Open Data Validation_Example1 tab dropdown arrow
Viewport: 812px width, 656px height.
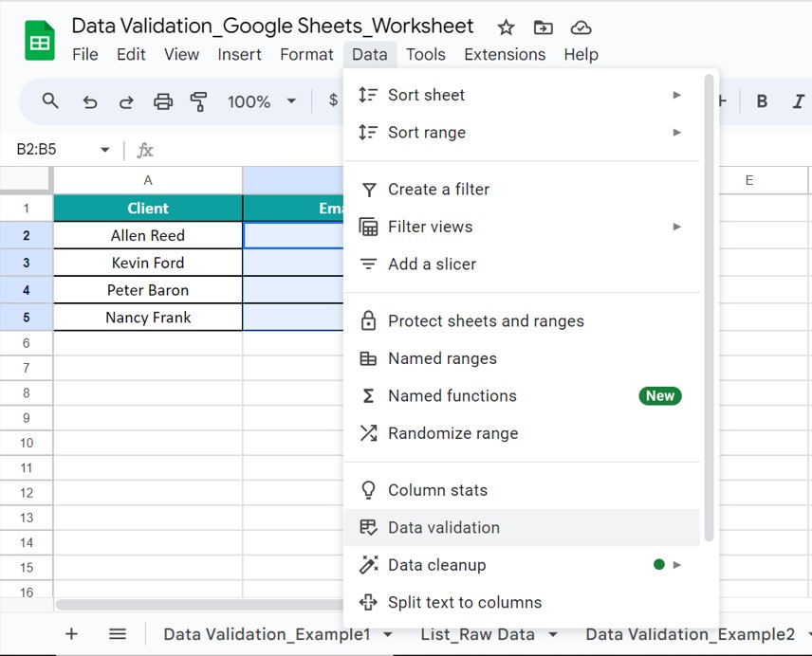click(x=388, y=634)
